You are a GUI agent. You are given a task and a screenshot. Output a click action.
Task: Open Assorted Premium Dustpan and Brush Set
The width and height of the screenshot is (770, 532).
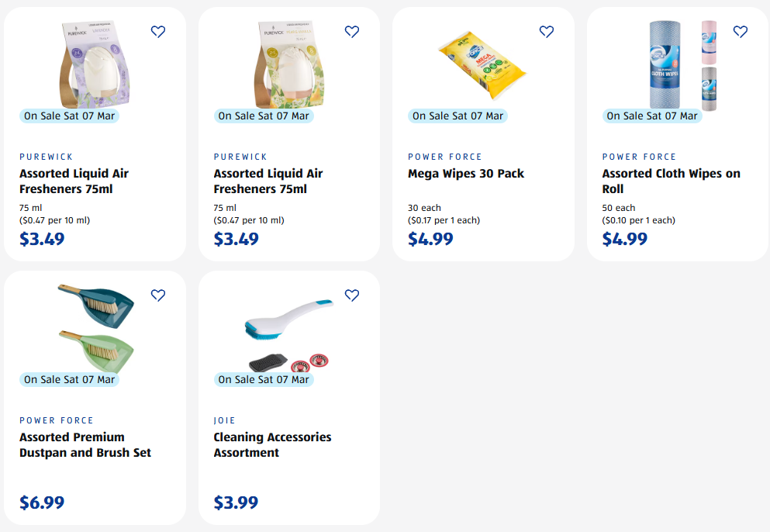point(85,445)
